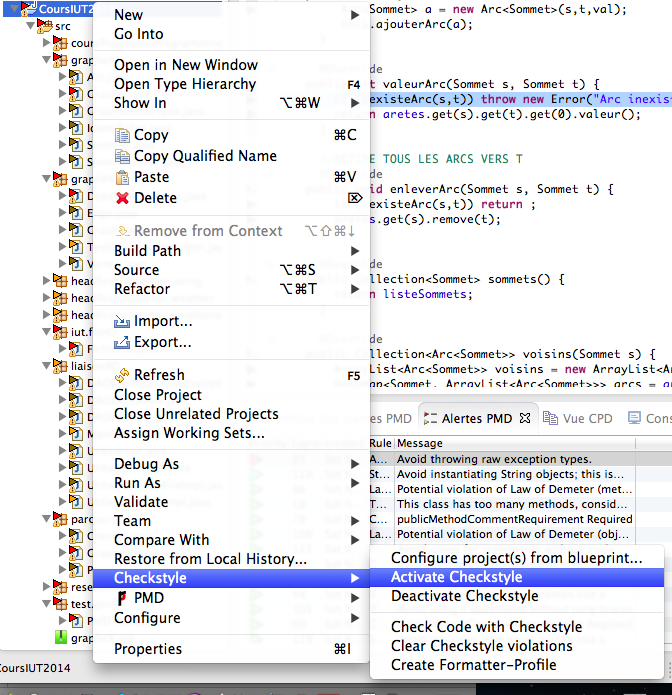
Task: Open the Build Path submenu arrow
Action: 355,251
